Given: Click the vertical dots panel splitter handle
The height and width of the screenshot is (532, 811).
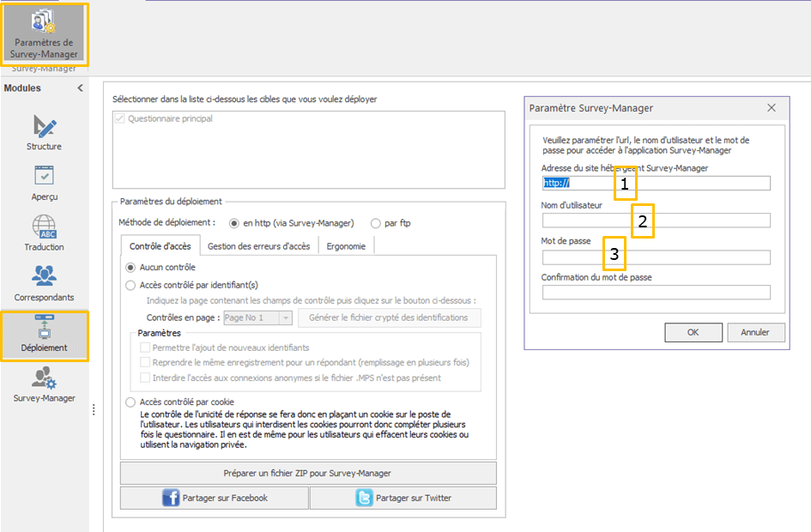Looking at the screenshot, I should tap(94, 410).
